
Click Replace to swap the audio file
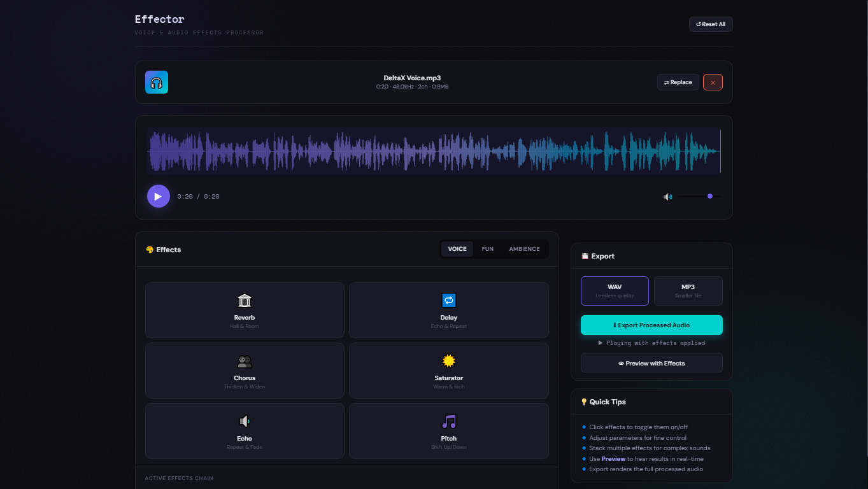coord(678,81)
